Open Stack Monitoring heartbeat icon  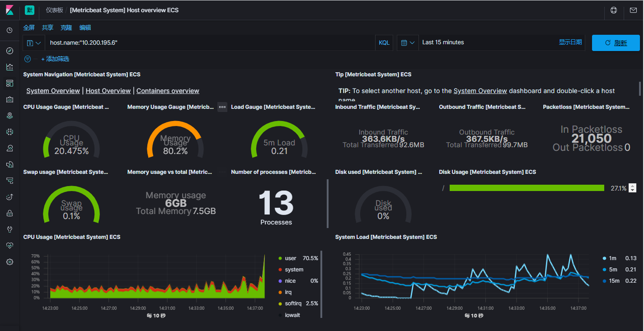point(9,246)
